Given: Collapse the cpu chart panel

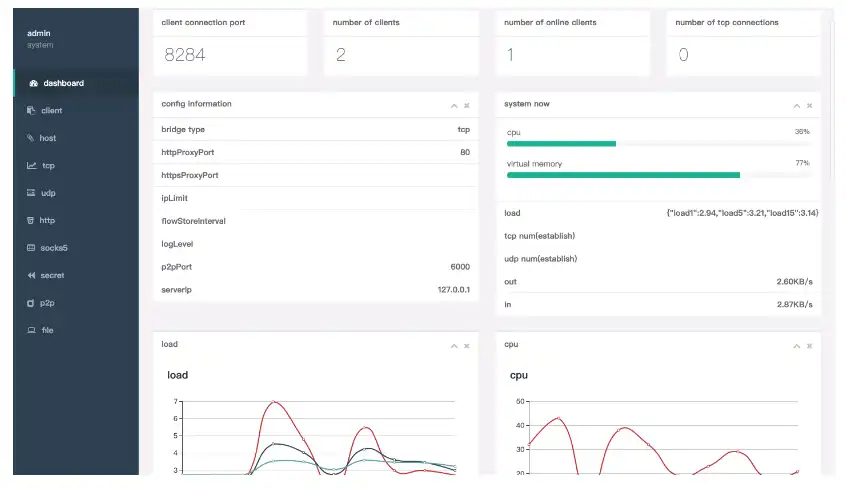Looking at the screenshot, I should click(x=797, y=345).
